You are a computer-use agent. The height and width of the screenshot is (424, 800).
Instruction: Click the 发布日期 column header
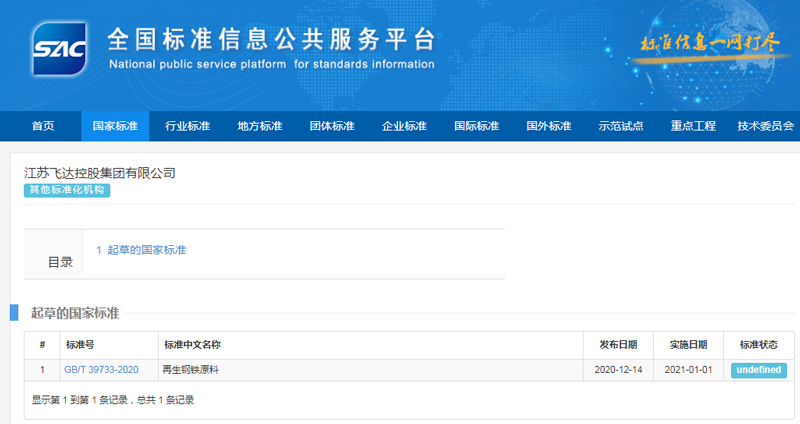tap(618, 345)
